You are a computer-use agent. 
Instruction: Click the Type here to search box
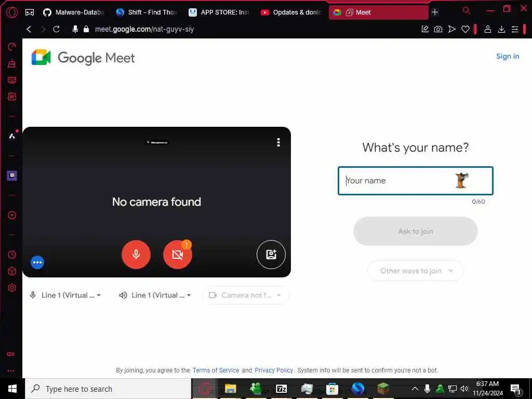[108, 389]
